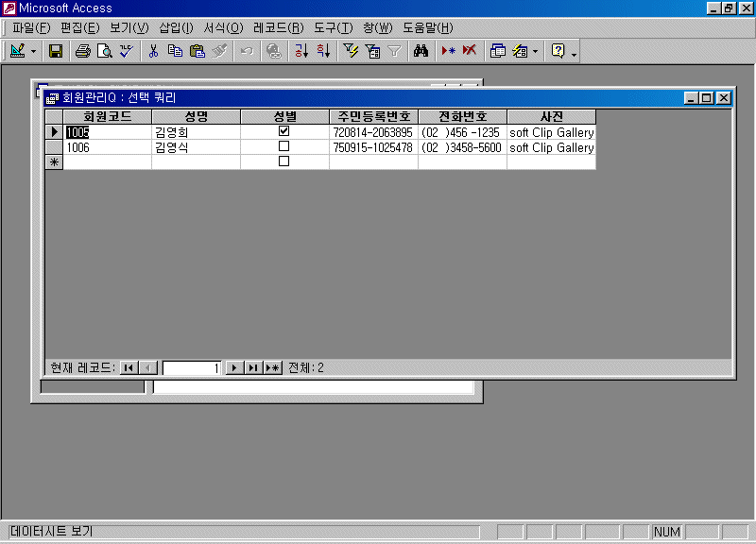Image resolution: width=756 pixels, height=544 pixels.
Task: Click the Database Window icon
Action: (x=498, y=51)
